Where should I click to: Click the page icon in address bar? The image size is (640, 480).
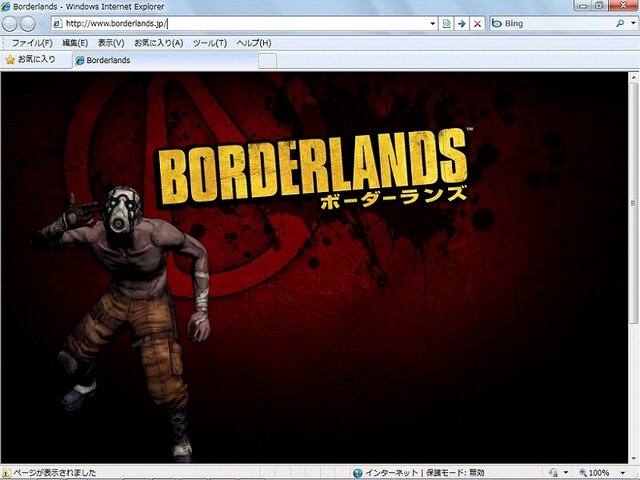tap(58, 24)
